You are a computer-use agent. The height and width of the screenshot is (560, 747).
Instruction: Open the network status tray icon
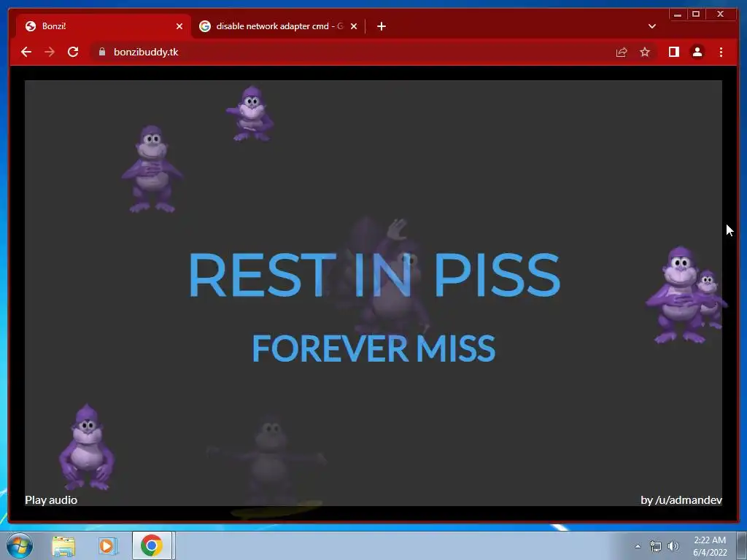tap(656, 547)
